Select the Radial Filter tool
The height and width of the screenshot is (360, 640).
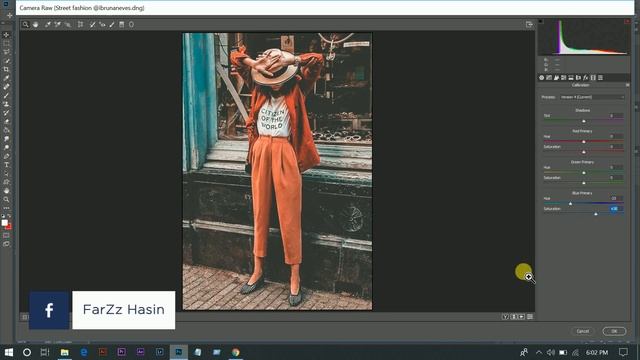131,24
